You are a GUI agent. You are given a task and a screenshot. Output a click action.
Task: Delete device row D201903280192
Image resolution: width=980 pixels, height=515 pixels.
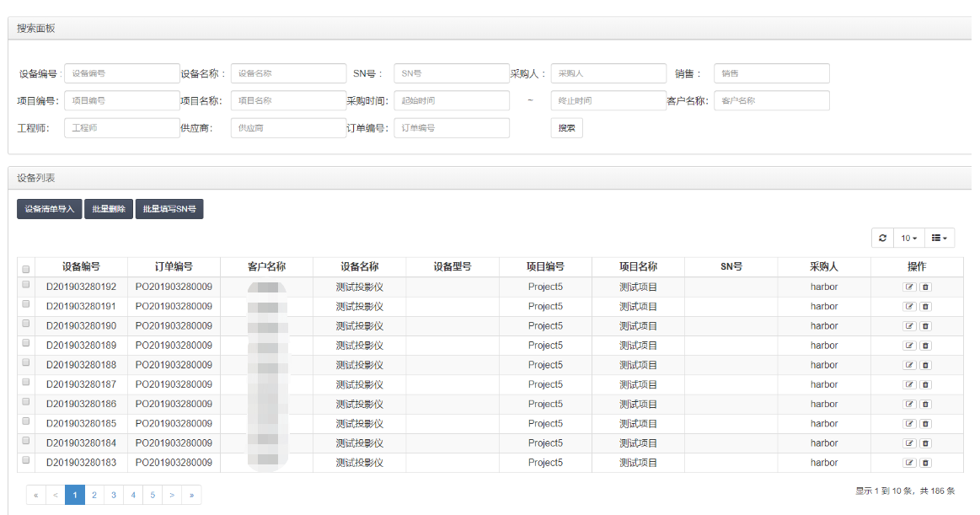(x=925, y=287)
